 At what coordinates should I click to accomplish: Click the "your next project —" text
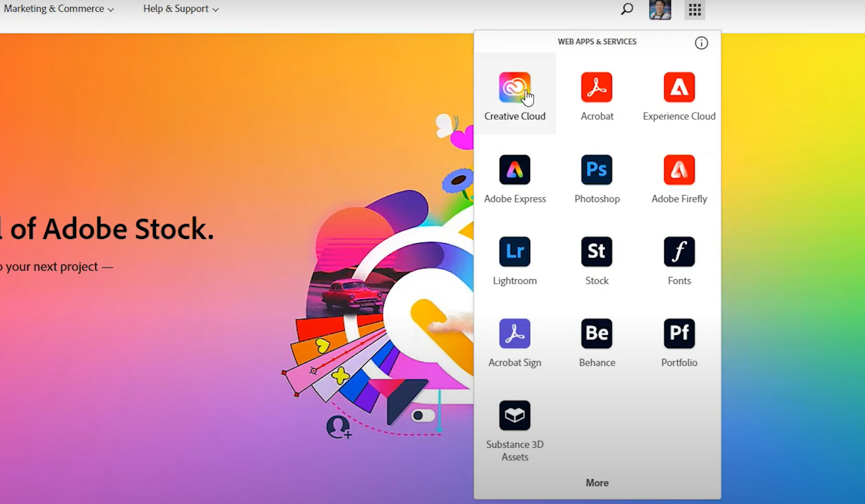pyautogui.click(x=60, y=267)
